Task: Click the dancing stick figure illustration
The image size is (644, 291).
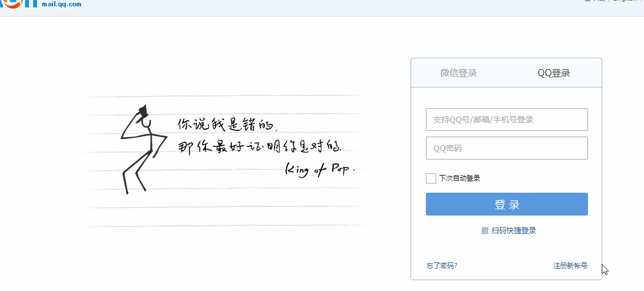Action: pyautogui.click(x=143, y=150)
